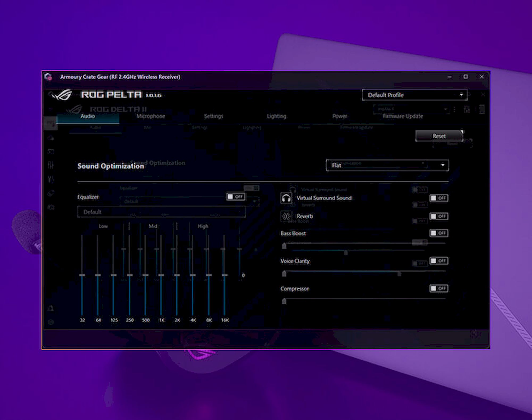The width and height of the screenshot is (532, 420).
Task: Adjust the 64 Hz equalizer band slider
Action: tap(98, 275)
